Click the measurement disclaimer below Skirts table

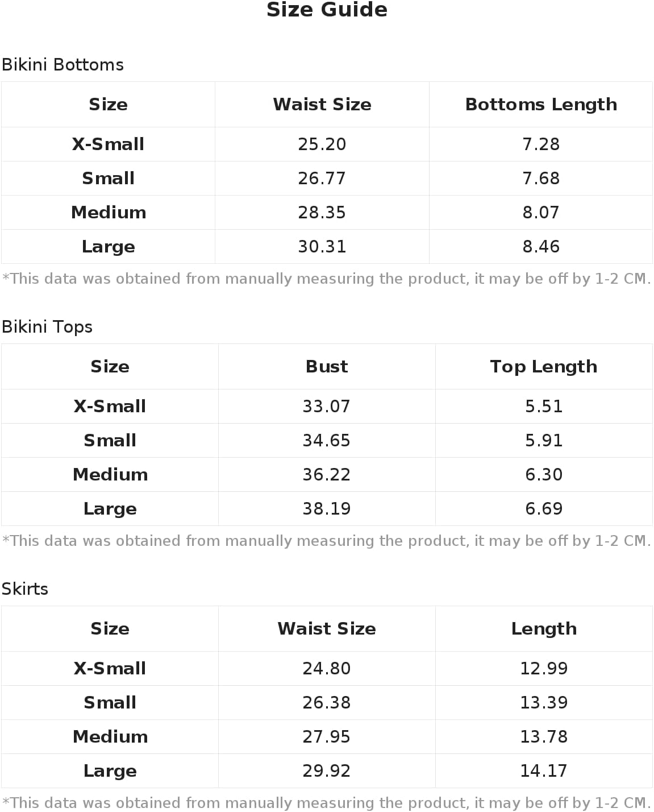click(327, 803)
